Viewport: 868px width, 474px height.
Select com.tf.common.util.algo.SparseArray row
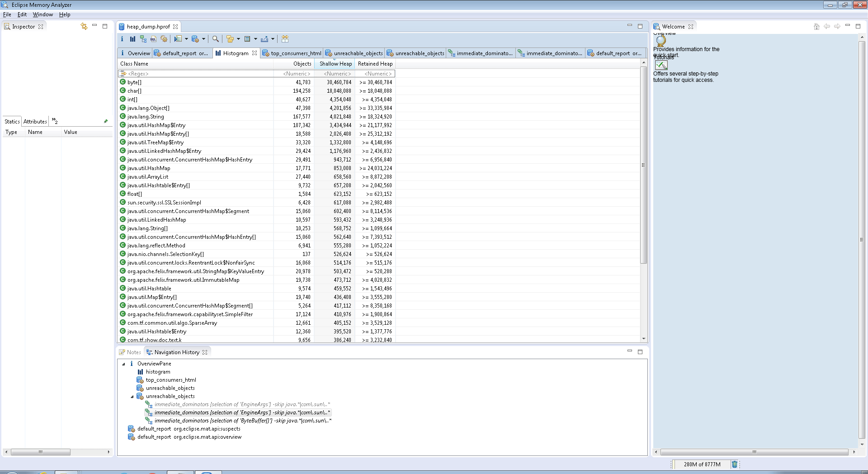(256, 323)
